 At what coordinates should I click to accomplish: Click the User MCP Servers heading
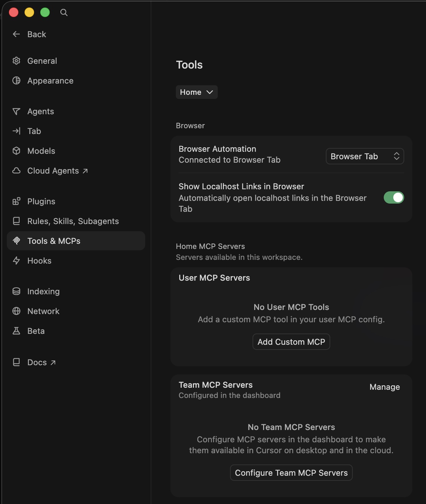214,278
